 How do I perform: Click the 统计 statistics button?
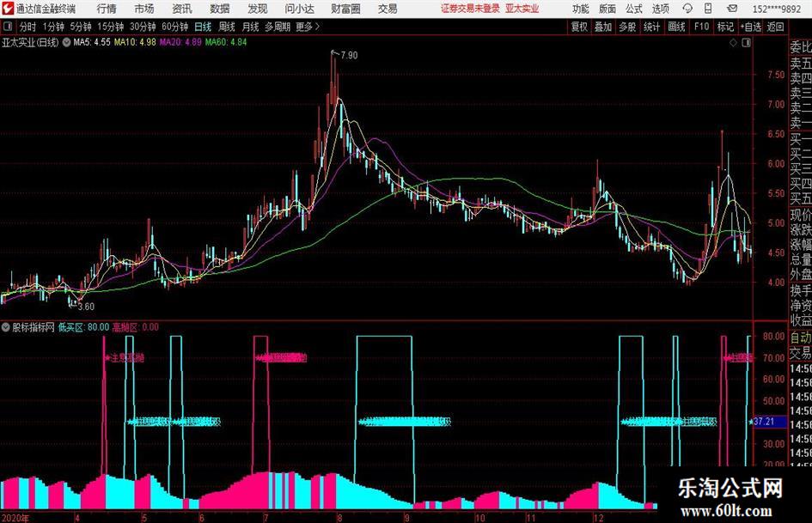coord(651,27)
